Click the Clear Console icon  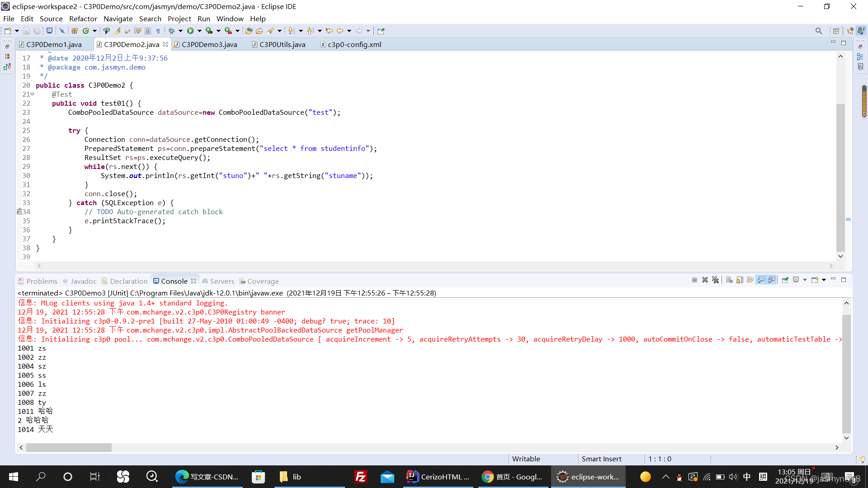click(x=729, y=280)
